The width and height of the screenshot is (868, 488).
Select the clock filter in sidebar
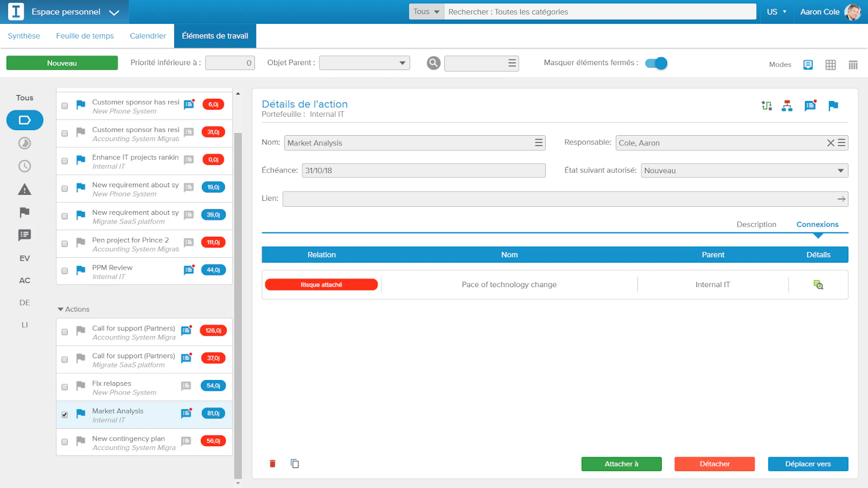click(x=24, y=166)
